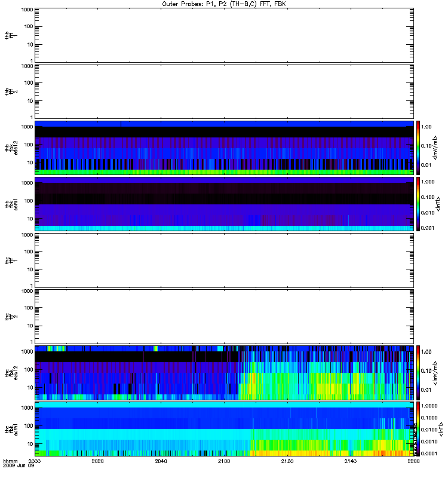The width and height of the screenshot is (448, 478).
Task: Click the "2009 Jun 09" date label
Action: (x=19, y=466)
